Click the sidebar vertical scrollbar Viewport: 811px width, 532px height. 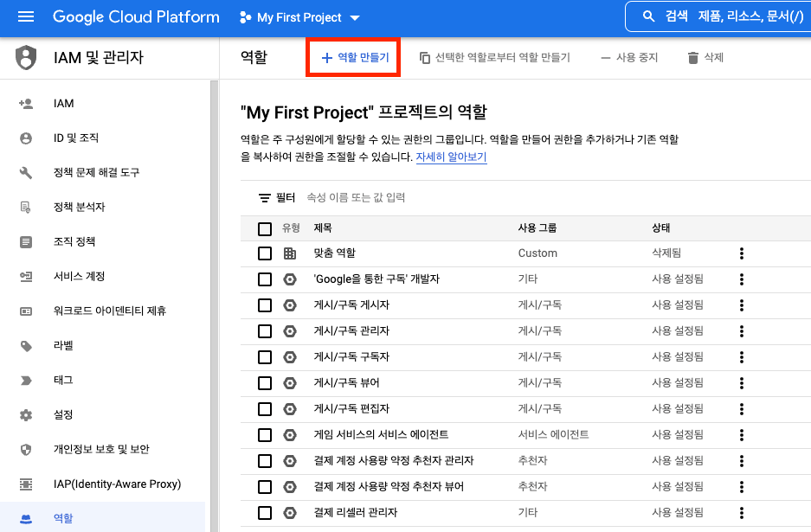click(213, 303)
